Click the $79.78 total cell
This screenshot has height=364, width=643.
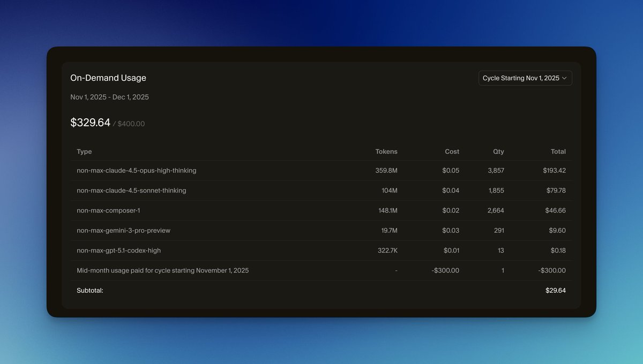(556, 190)
